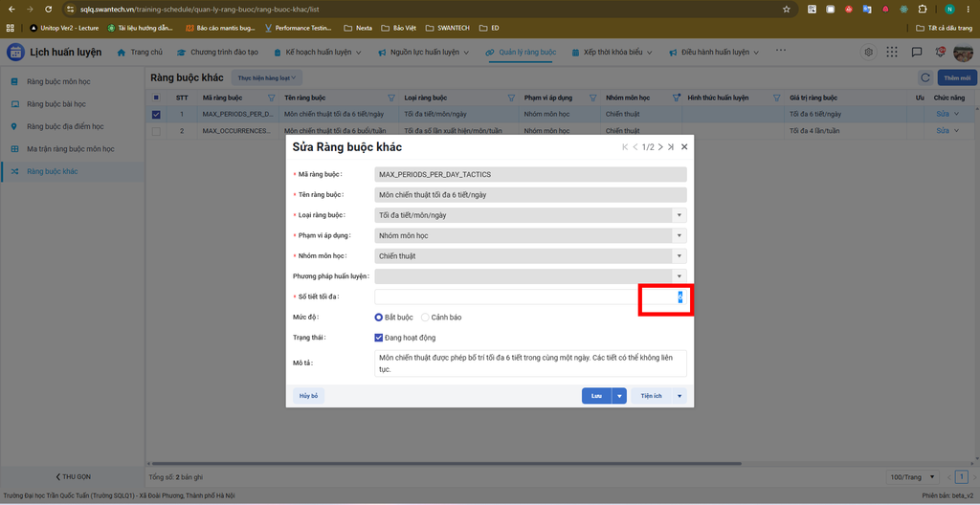This screenshot has height=505, width=980.
Task: Toggle the Đang hoạt động checkbox
Action: [378, 338]
